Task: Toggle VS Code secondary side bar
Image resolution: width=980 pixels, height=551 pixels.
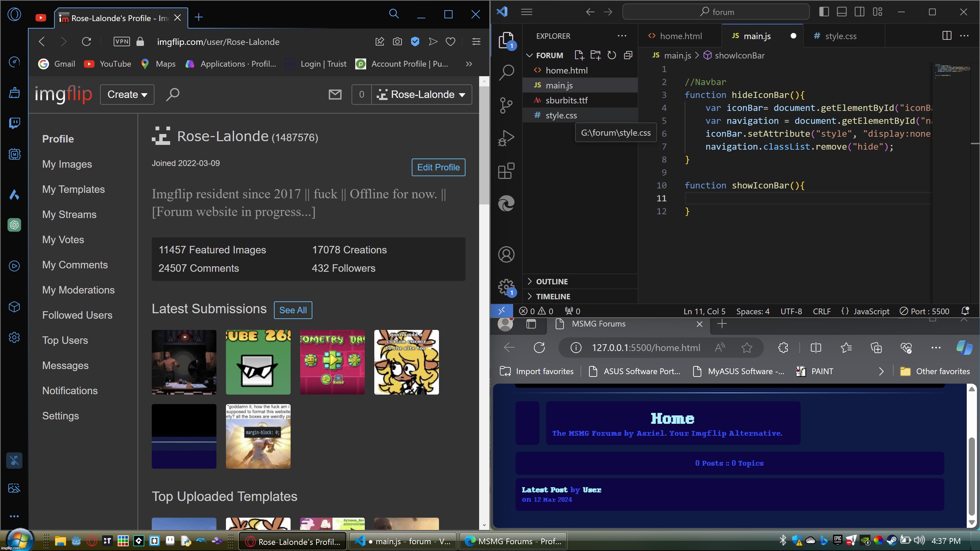Action: pos(860,12)
